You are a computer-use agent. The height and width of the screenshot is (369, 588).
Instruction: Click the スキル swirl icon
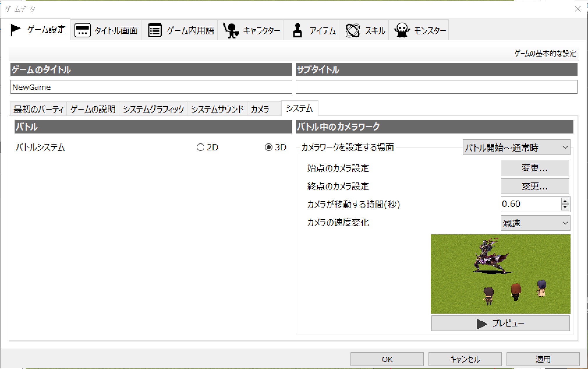pos(353,30)
